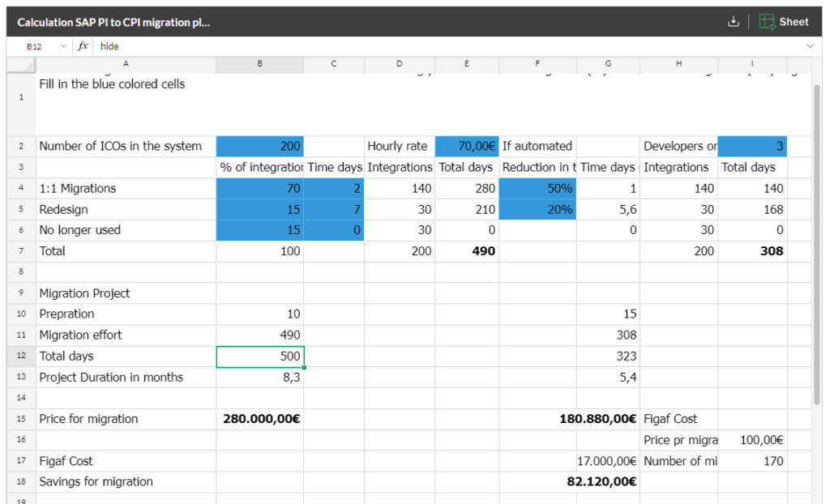Screen dimensions: 830x504
Task: Open the cell reference B12 dropdown
Action: pos(63,46)
